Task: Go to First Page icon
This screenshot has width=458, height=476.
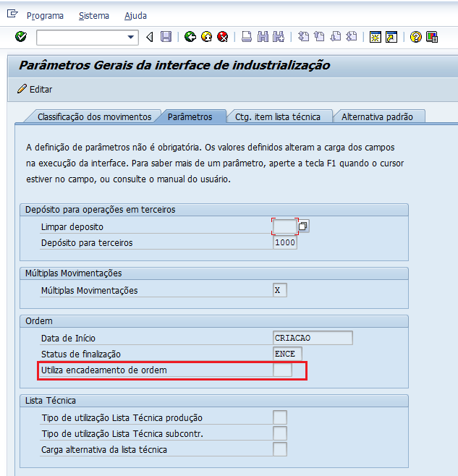Action: [x=303, y=37]
